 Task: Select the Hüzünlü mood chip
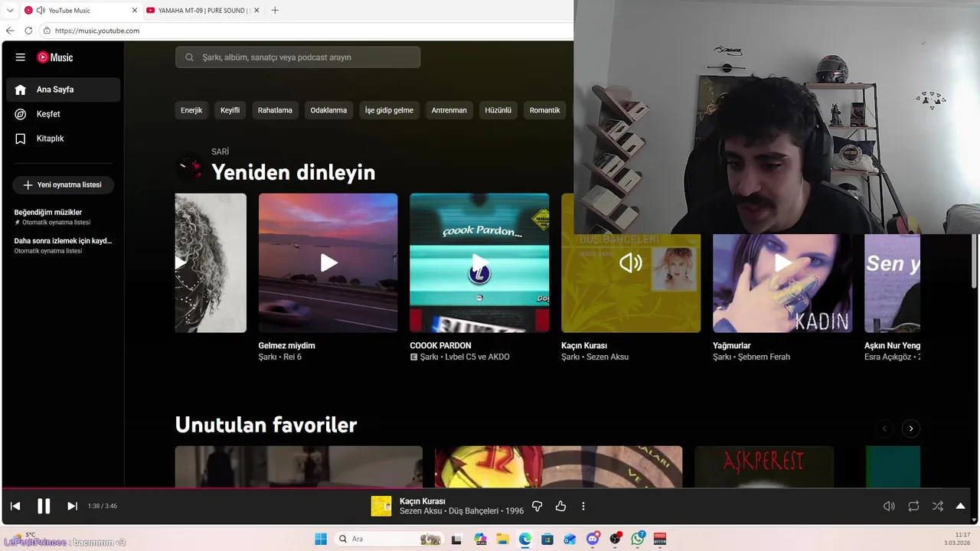498,110
